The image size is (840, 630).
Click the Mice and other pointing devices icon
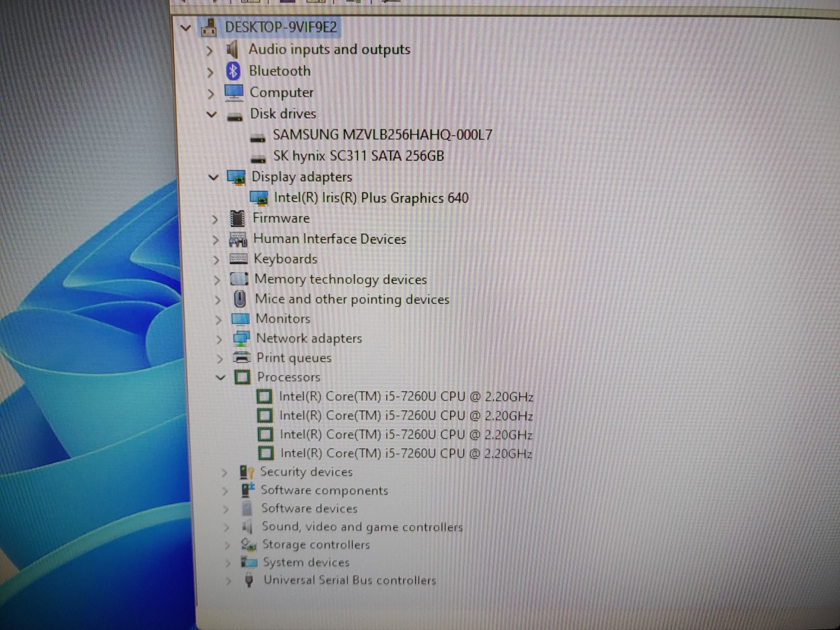240,299
